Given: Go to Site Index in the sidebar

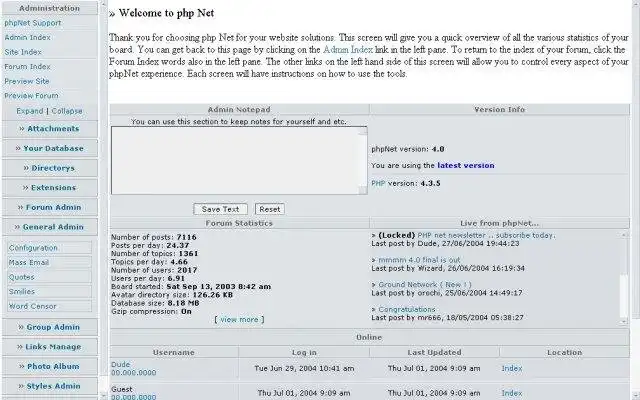Looking at the screenshot, I should click(x=23, y=52).
